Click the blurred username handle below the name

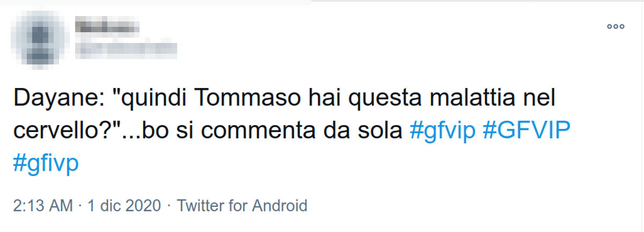point(126,49)
